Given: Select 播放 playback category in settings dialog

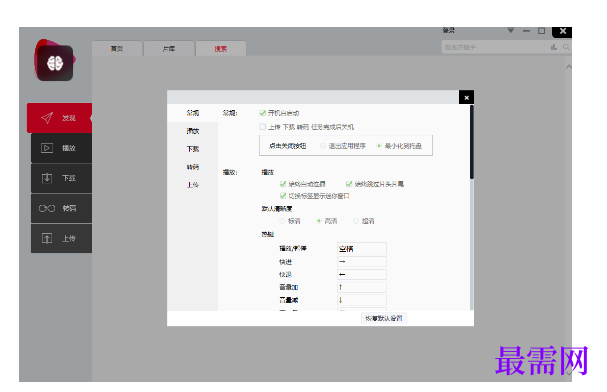Looking at the screenshot, I should click(192, 131).
